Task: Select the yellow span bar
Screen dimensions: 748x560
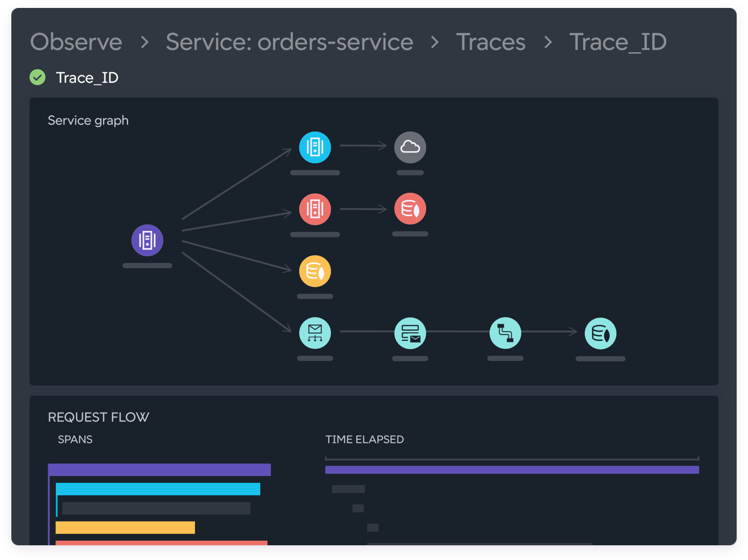Action: pos(125,528)
